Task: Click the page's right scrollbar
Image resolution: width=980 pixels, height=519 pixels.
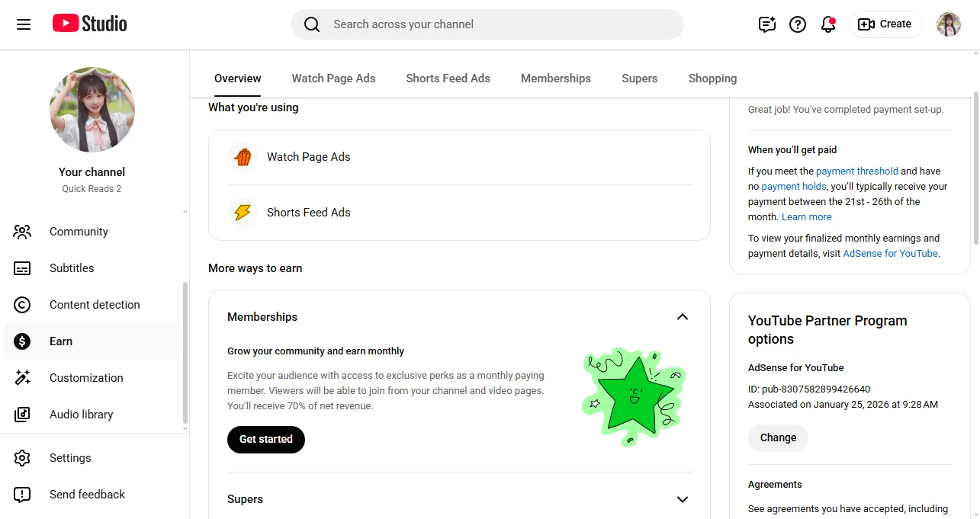Action: point(975,168)
